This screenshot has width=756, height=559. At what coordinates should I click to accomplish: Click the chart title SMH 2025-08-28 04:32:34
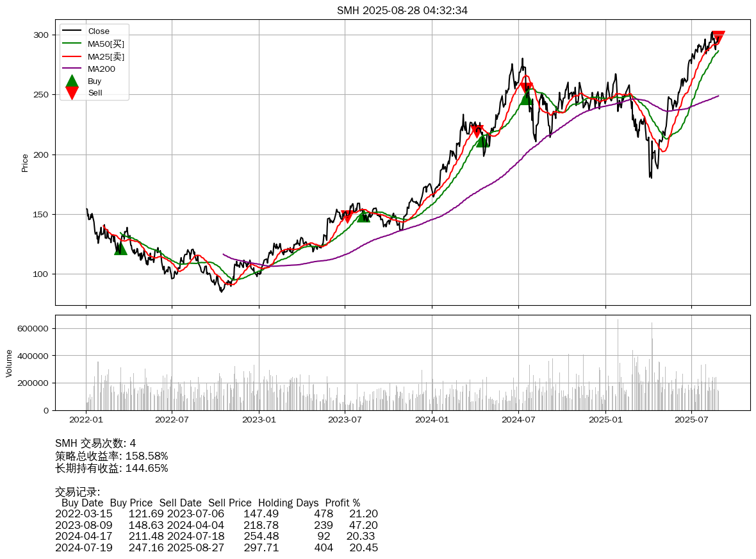pyautogui.click(x=402, y=10)
